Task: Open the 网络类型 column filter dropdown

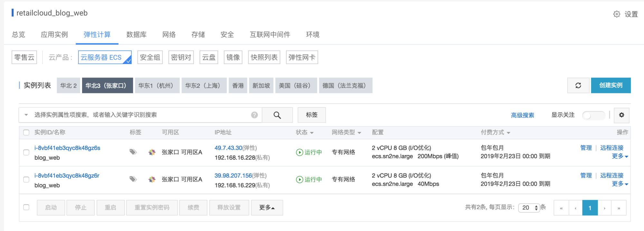Action: click(346, 133)
